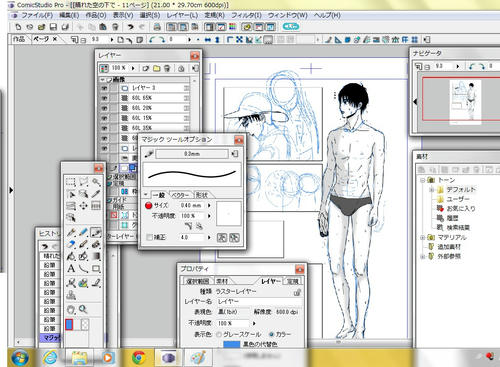Open the サイズ value arrow dropdown
This screenshot has width=500, height=367.
coord(209,206)
